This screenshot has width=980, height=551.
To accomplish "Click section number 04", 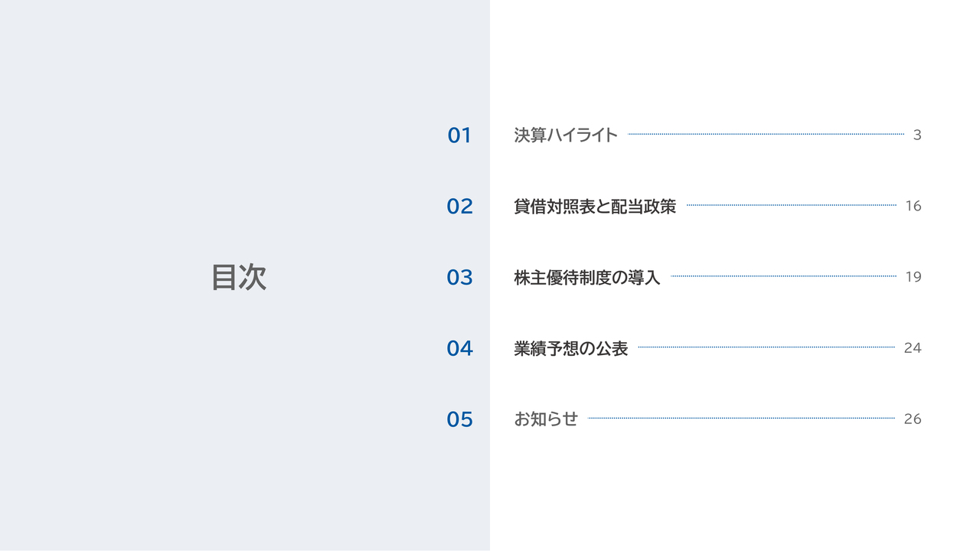I will [x=459, y=348].
